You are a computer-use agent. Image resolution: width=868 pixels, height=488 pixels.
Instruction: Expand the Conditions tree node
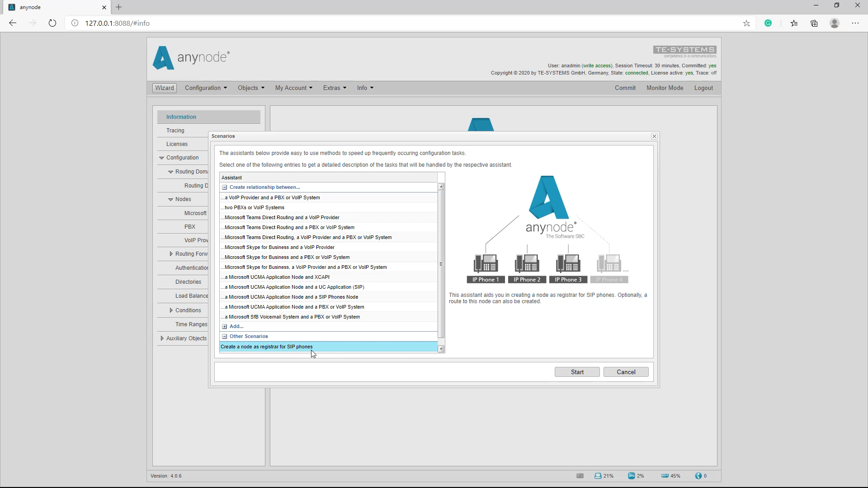pyautogui.click(x=171, y=310)
